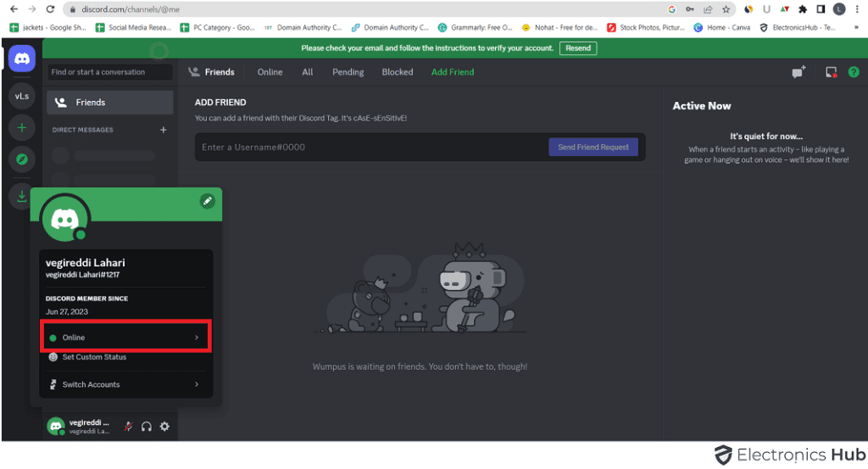Click the Send Friend Request button
868x469 pixels.
[593, 148]
